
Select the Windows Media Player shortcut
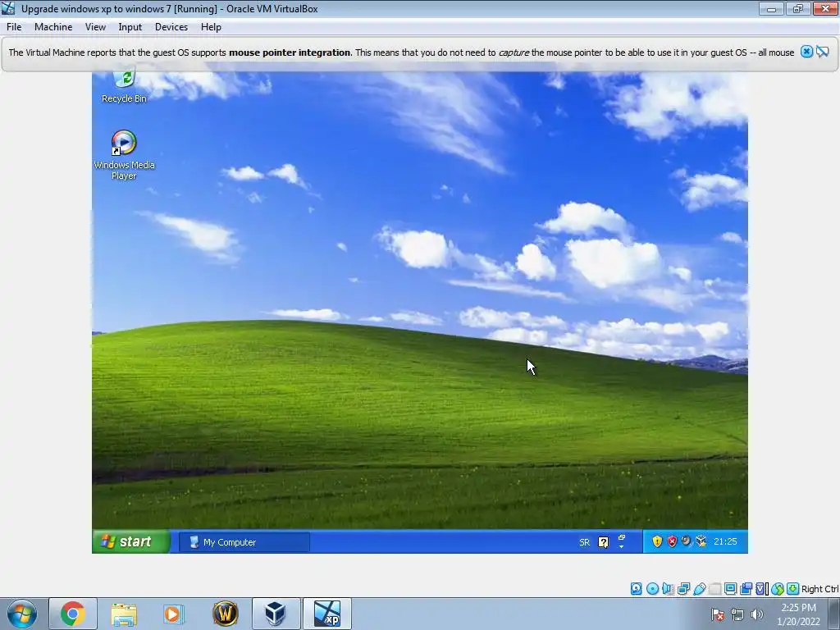[124, 154]
